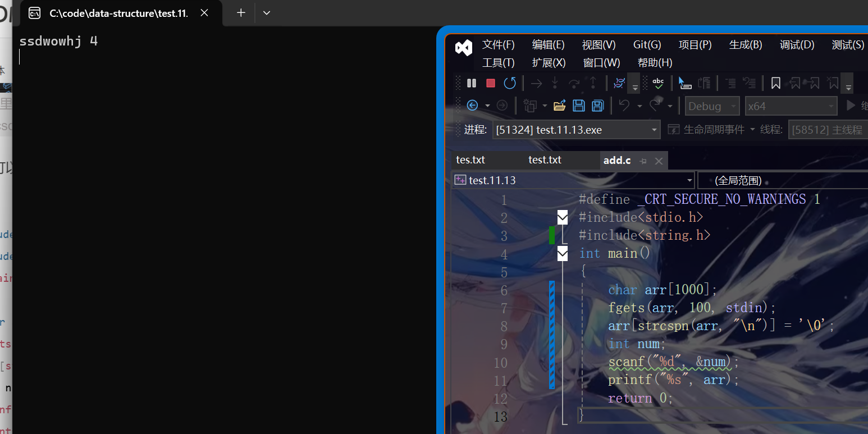Open Debug configuration dropdown
This screenshot has height=434, width=868.
(712, 106)
